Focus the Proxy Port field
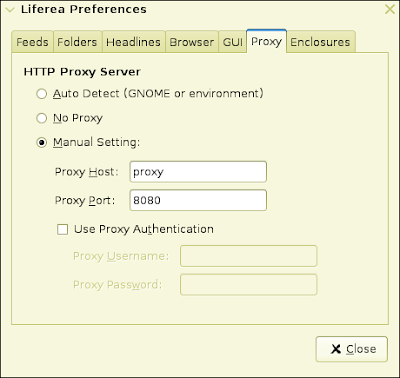The image size is (400, 378). [198, 200]
